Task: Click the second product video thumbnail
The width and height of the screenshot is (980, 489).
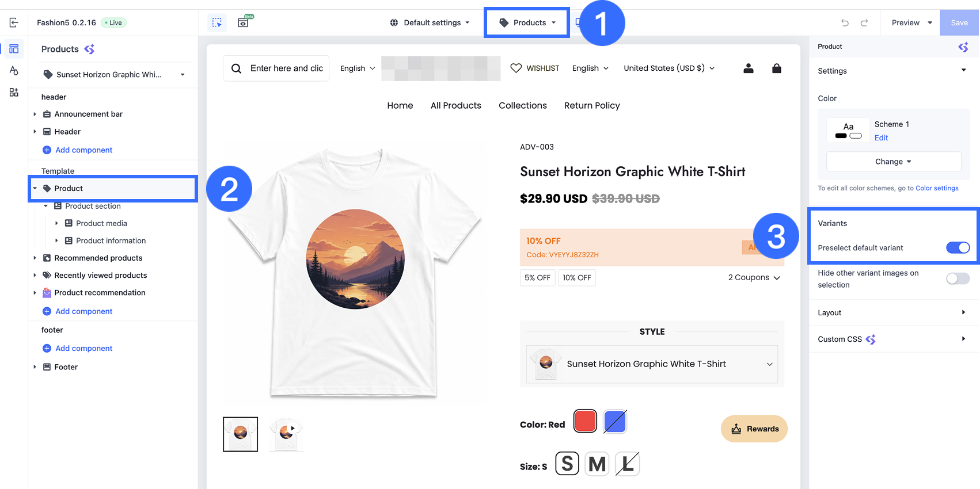Action: coord(286,434)
